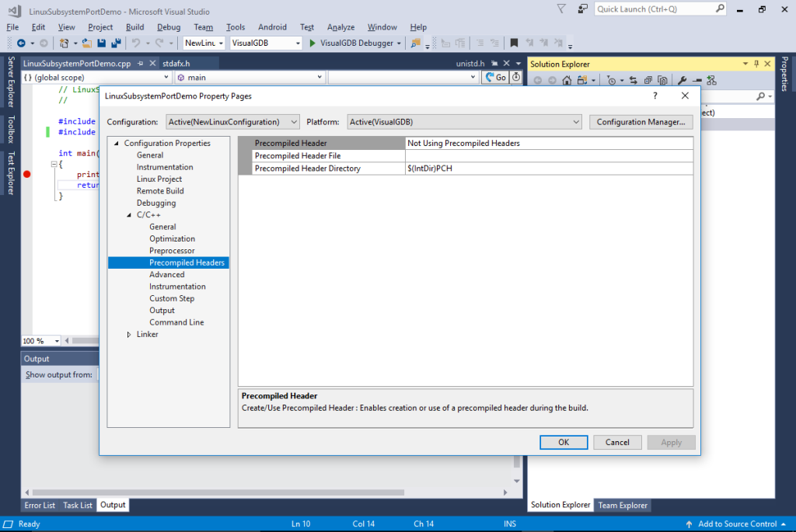Screen dimensions: 796x532
Task: Switch to the Team Explorer tab
Action: 622,505
